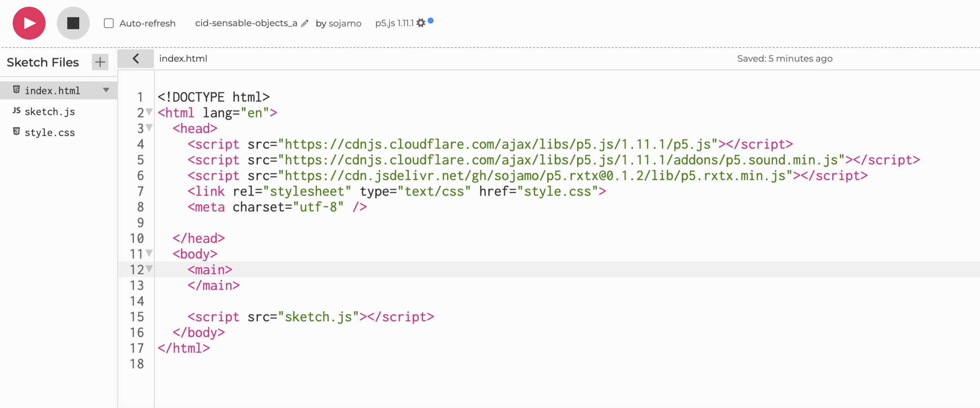Click the index.html editor filename label
The height and width of the screenshot is (408, 980).
(x=183, y=59)
